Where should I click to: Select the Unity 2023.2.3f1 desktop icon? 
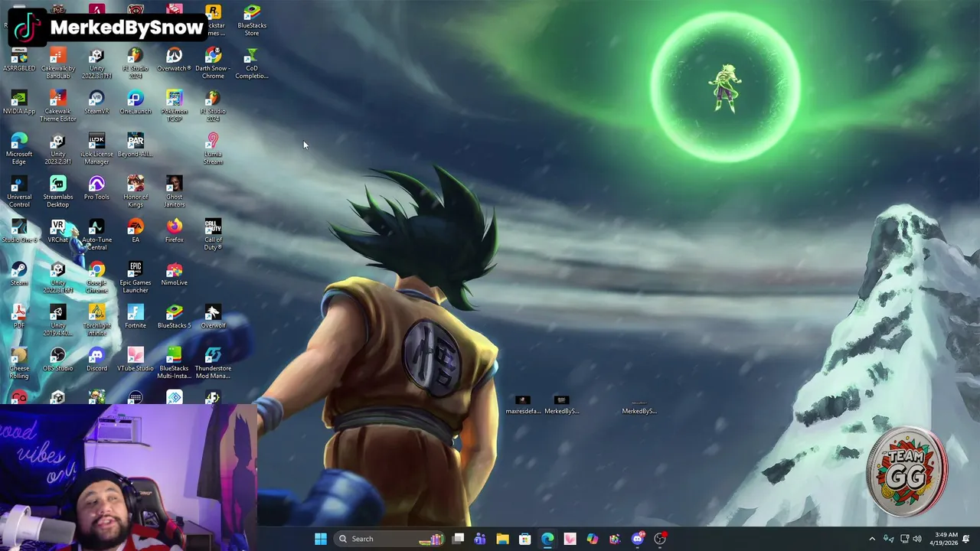58,150
